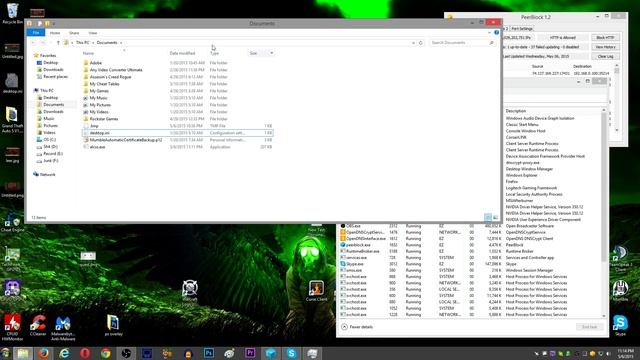
Task: Click PeerBlock log list scrollbar
Action: tap(617, 98)
